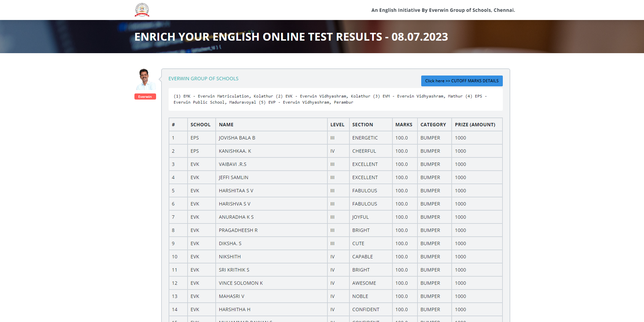The height and width of the screenshot is (322, 644).
Task: Click the SCHOOL column header
Action: click(x=200, y=125)
